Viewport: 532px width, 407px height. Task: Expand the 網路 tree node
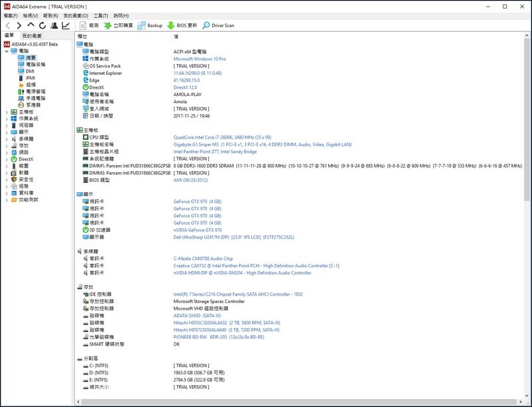[7, 152]
